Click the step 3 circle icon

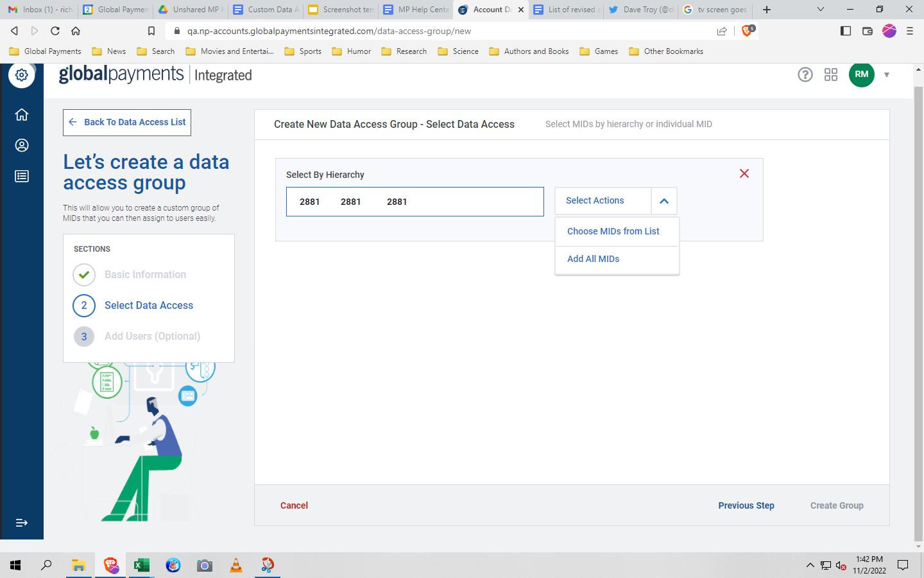[84, 337]
